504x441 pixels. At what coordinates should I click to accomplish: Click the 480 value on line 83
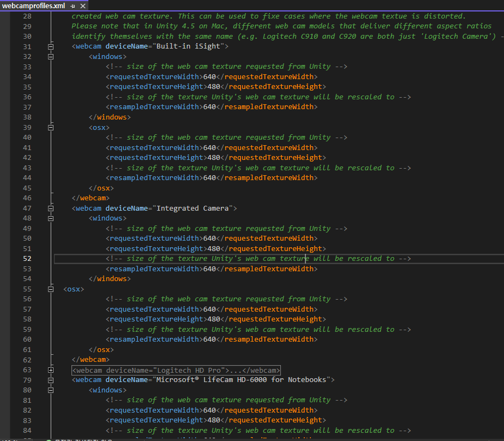pyautogui.click(x=214, y=420)
